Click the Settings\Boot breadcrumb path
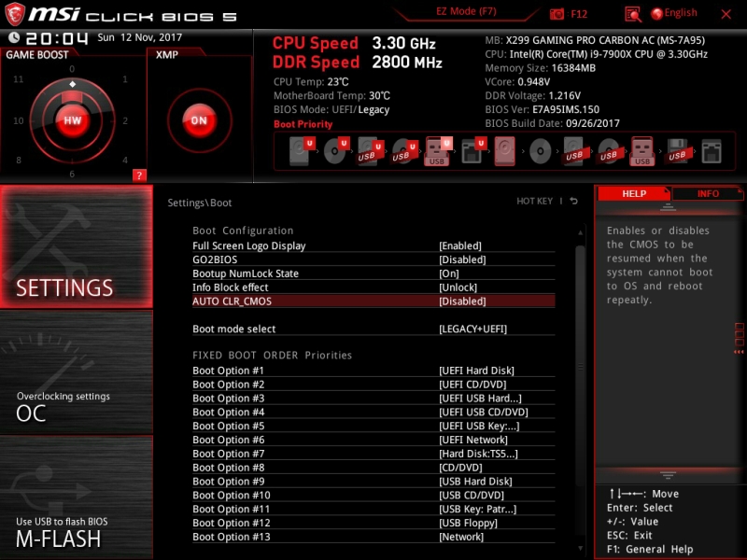Image resolution: width=747 pixels, height=560 pixels. pyautogui.click(x=200, y=203)
